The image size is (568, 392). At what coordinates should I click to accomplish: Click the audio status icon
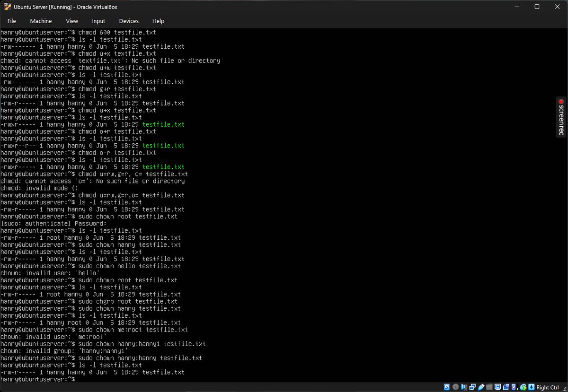click(464, 387)
